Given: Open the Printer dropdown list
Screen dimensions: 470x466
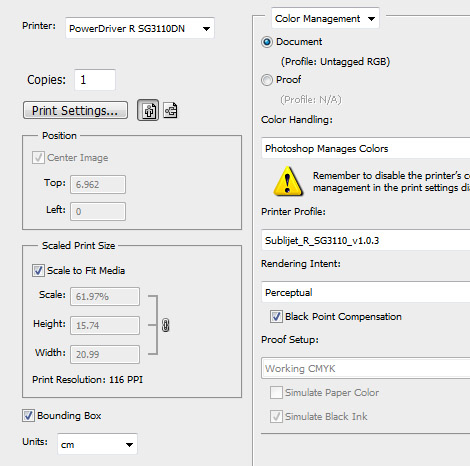Looking at the screenshot, I should point(140,28).
